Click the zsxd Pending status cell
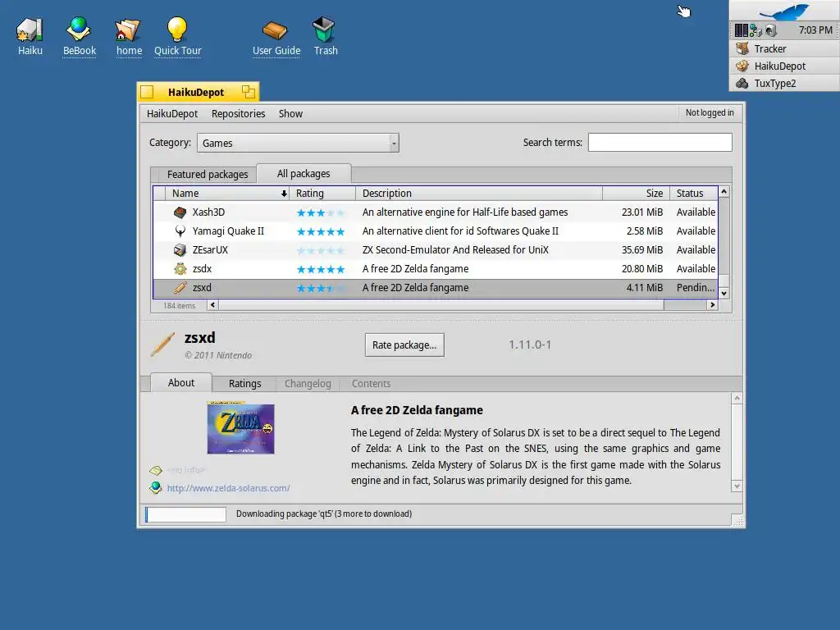Image resolution: width=840 pixels, height=630 pixels. click(x=696, y=288)
